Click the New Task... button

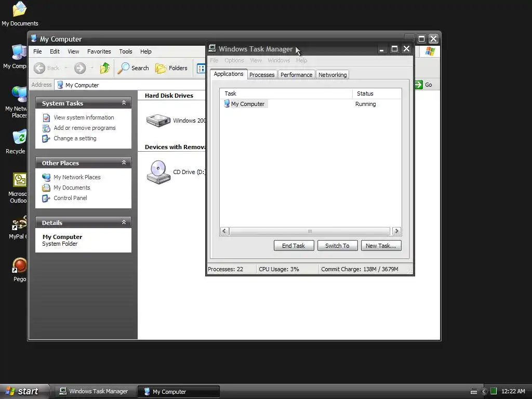pyautogui.click(x=381, y=246)
